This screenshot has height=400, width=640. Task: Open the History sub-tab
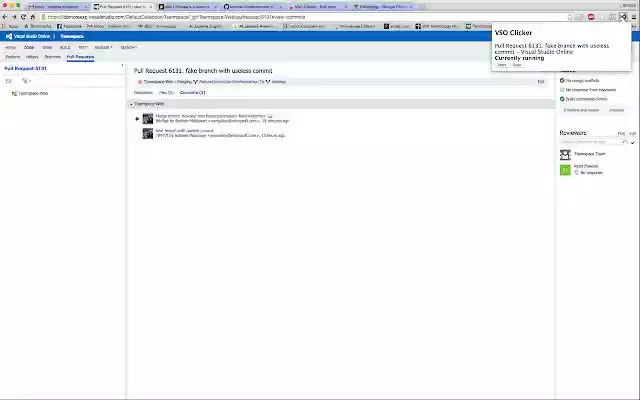pos(32,57)
